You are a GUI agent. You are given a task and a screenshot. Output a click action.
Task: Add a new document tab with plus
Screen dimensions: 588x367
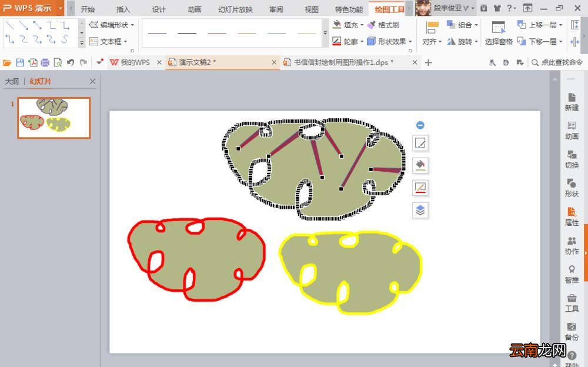pos(428,62)
